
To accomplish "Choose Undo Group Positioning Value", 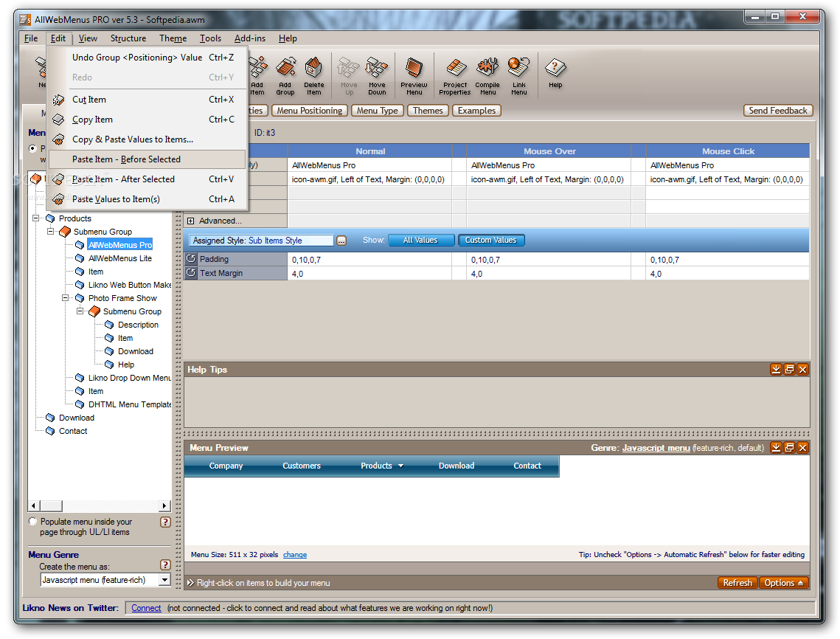I will click(147, 58).
